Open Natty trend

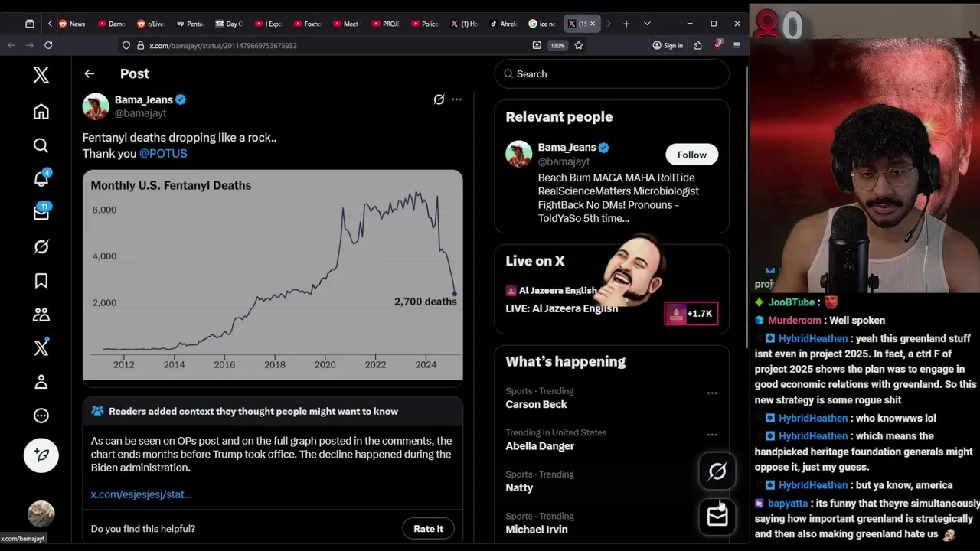519,487
